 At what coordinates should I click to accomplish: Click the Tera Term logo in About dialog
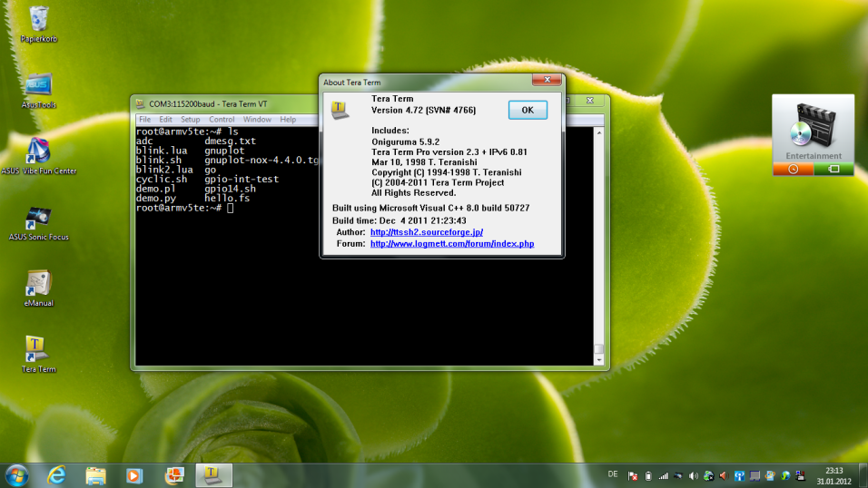340,110
